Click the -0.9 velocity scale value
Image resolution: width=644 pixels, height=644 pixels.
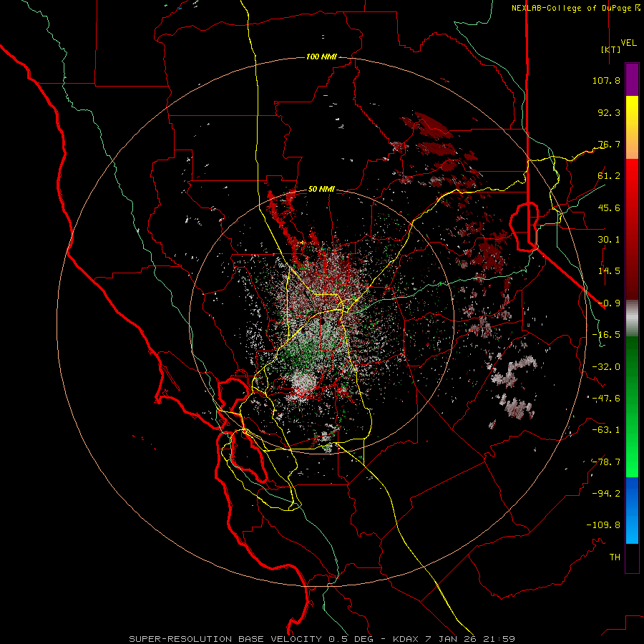[x=609, y=303]
